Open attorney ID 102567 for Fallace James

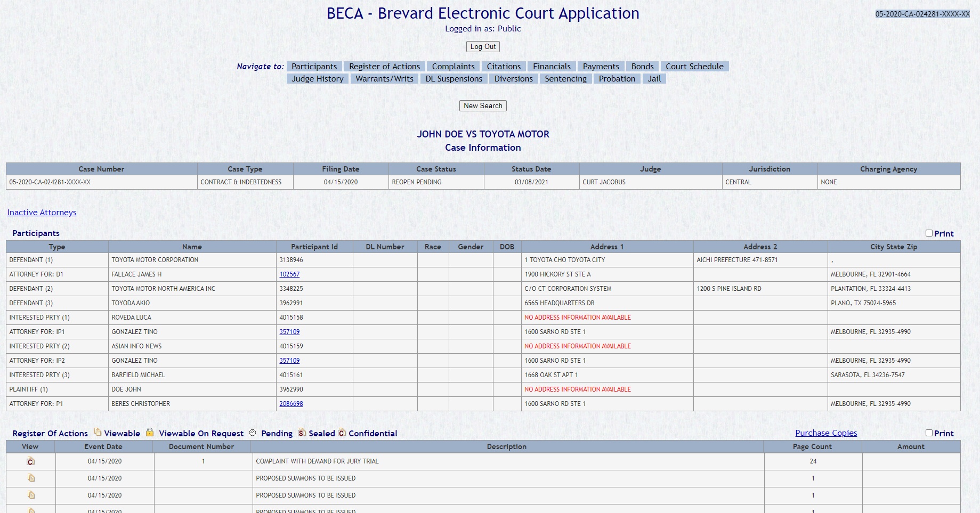pyautogui.click(x=289, y=274)
